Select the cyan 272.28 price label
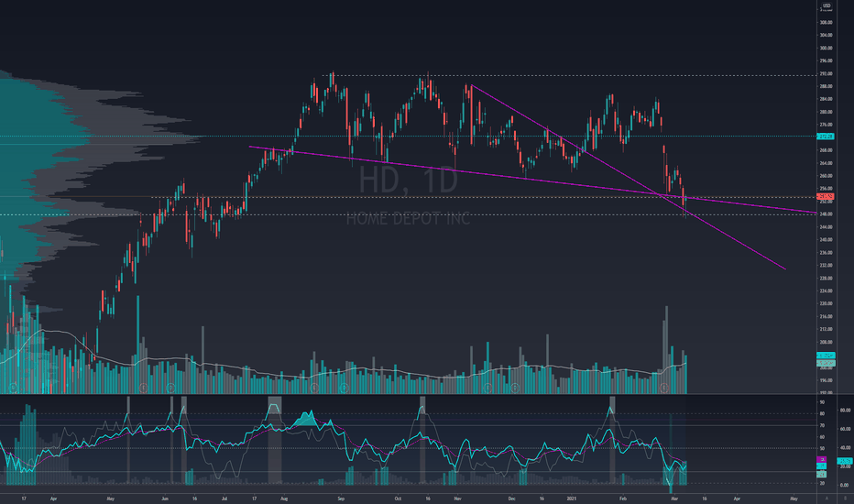854x504 pixels. pyautogui.click(x=826, y=137)
